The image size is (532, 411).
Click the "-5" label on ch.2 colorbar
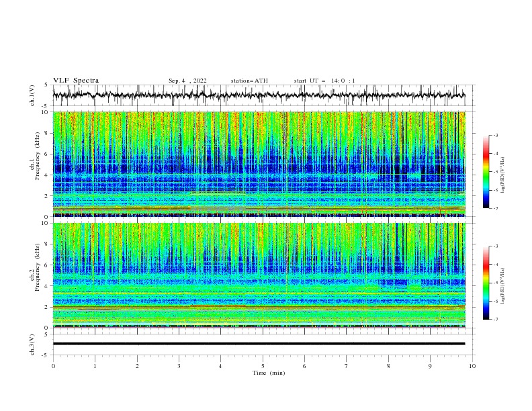click(496, 283)
